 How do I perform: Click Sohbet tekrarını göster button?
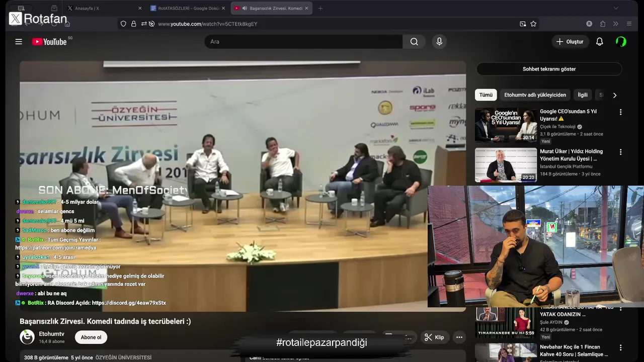click(549, 69)
